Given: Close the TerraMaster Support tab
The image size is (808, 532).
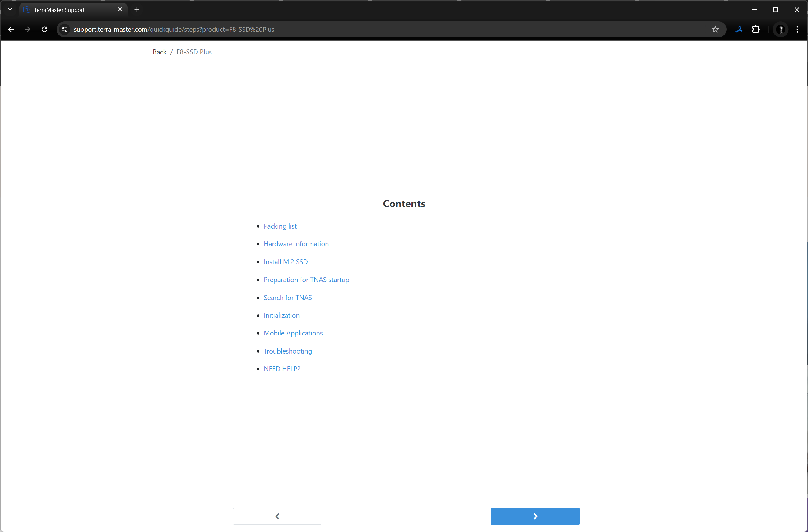Looking at the screenshot, I should click(120, 10).
